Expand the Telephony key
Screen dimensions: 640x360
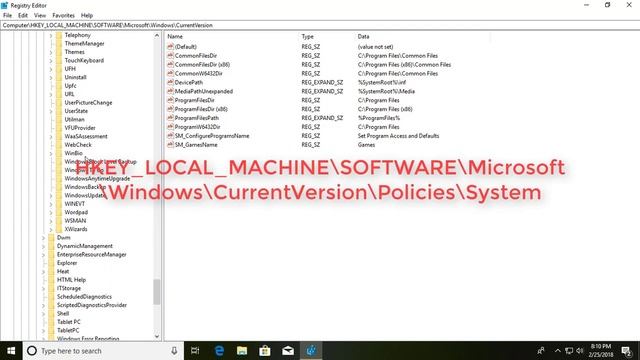pyautogui.click(x=51, y=36)
